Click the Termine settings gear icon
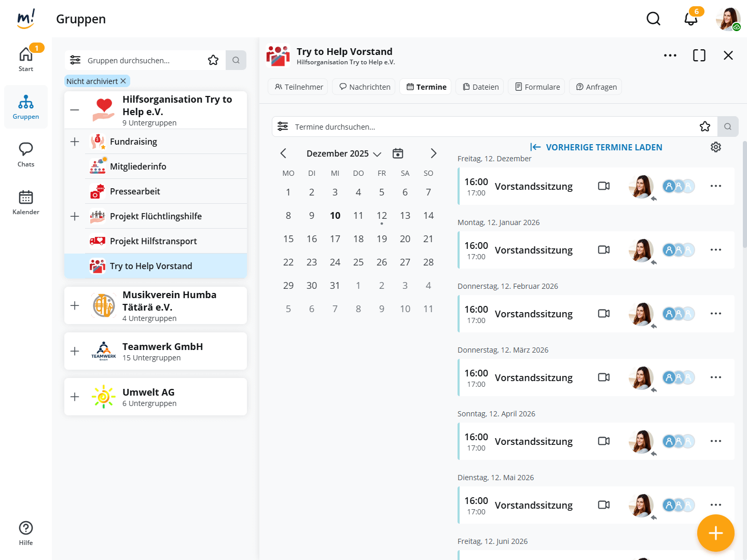This screenshot has height=560, width=747. click(715, 147)
